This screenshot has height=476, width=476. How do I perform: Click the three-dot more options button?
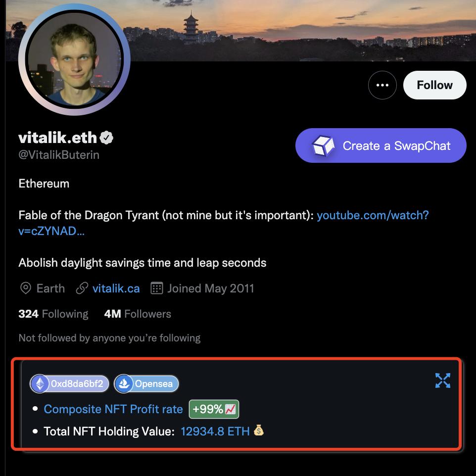click(382, 85)
